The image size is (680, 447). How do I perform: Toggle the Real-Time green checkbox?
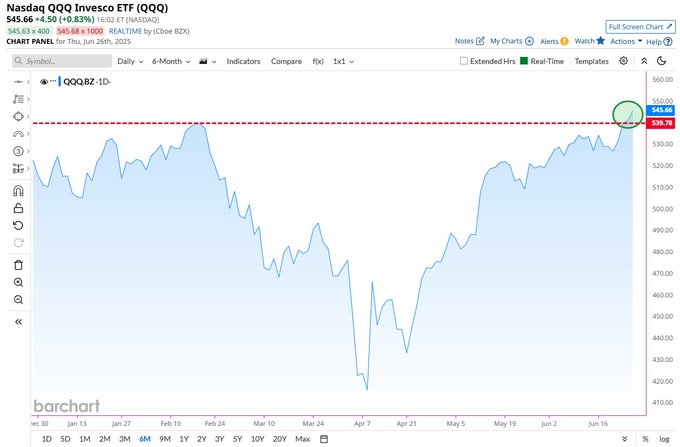tap(524, 61)
